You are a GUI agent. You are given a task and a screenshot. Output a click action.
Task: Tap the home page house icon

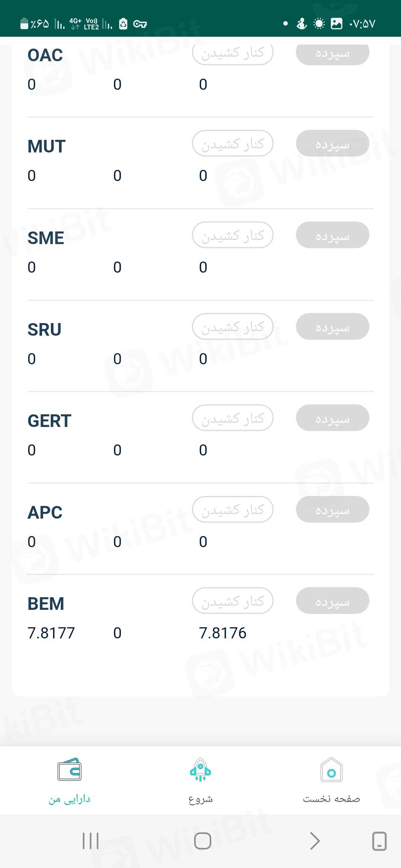[x=331, y=770]
